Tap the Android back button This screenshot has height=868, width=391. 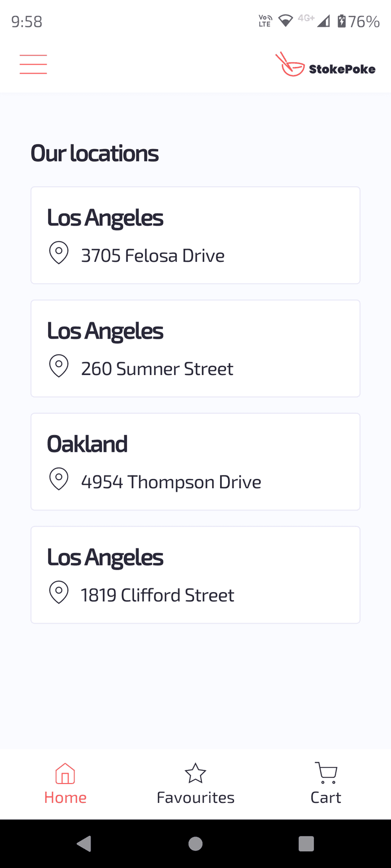pos(84,843)
